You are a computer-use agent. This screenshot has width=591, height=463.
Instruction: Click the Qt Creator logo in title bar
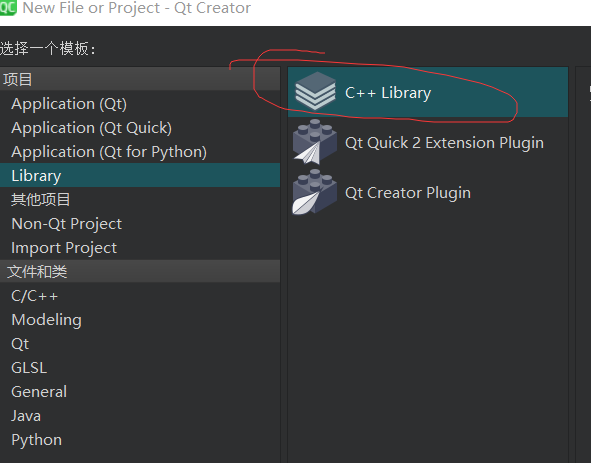[x=8, y=8]
